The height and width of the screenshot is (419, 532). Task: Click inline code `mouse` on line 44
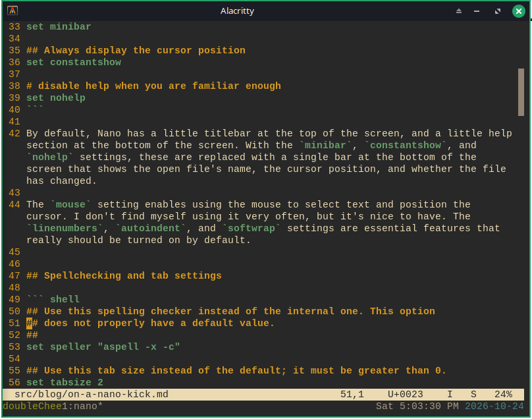(70, 204)
